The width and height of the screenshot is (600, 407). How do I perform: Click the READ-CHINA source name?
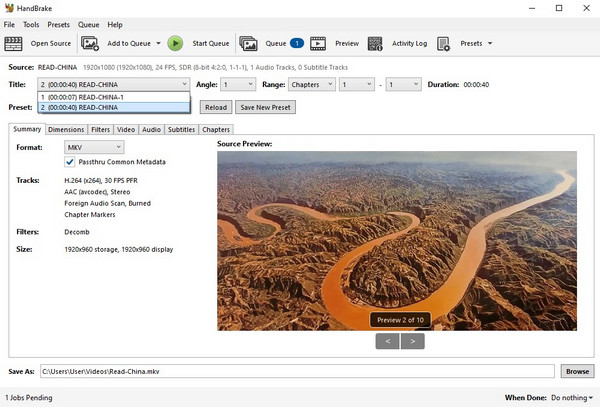click(x=57, y=67)
